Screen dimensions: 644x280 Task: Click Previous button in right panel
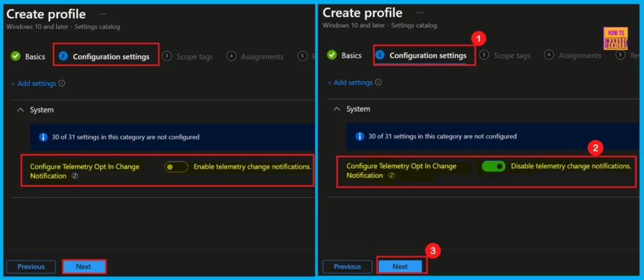(x=347, y=266)
